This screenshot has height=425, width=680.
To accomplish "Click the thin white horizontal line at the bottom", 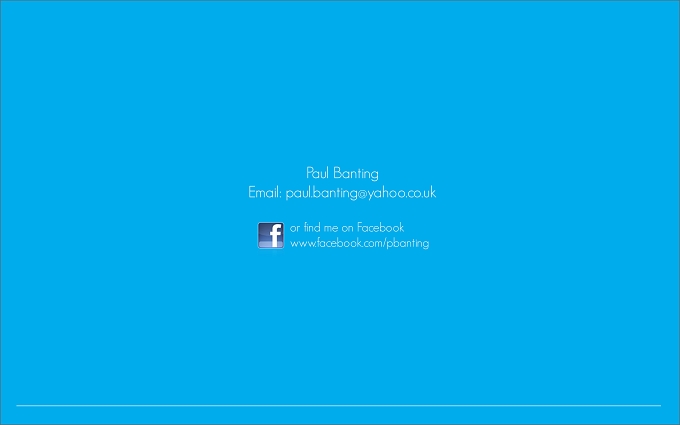I will (x=339, y=405).
